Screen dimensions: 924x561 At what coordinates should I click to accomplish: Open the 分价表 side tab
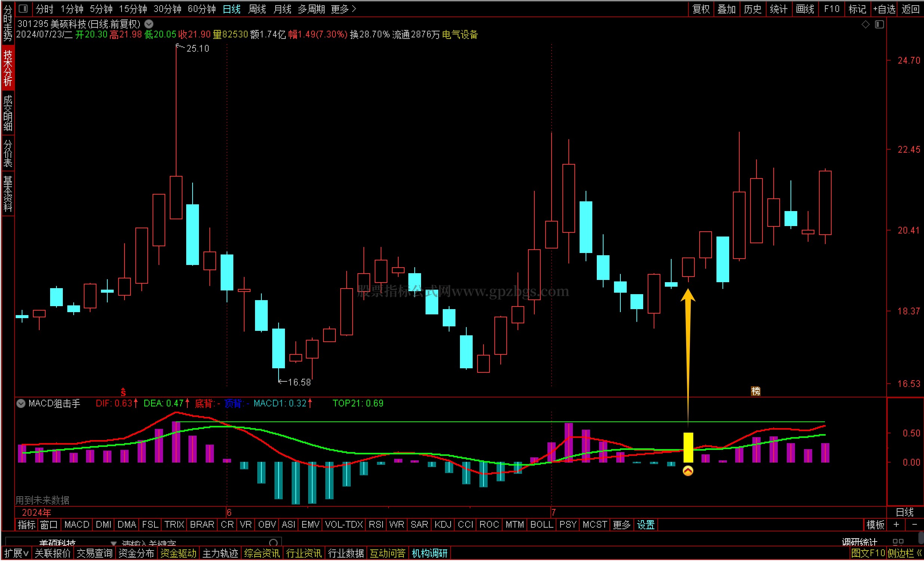pyautogui.click(x=8, y=153)
